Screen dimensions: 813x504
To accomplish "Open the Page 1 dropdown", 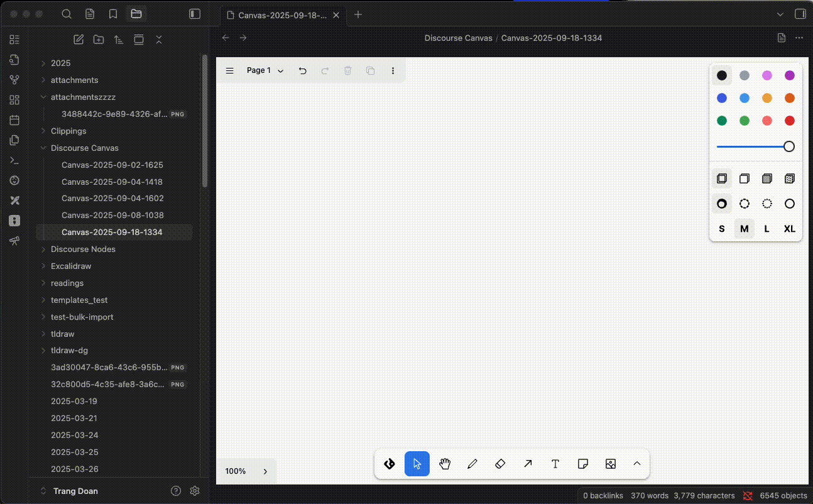I will [x=264, y=70].
